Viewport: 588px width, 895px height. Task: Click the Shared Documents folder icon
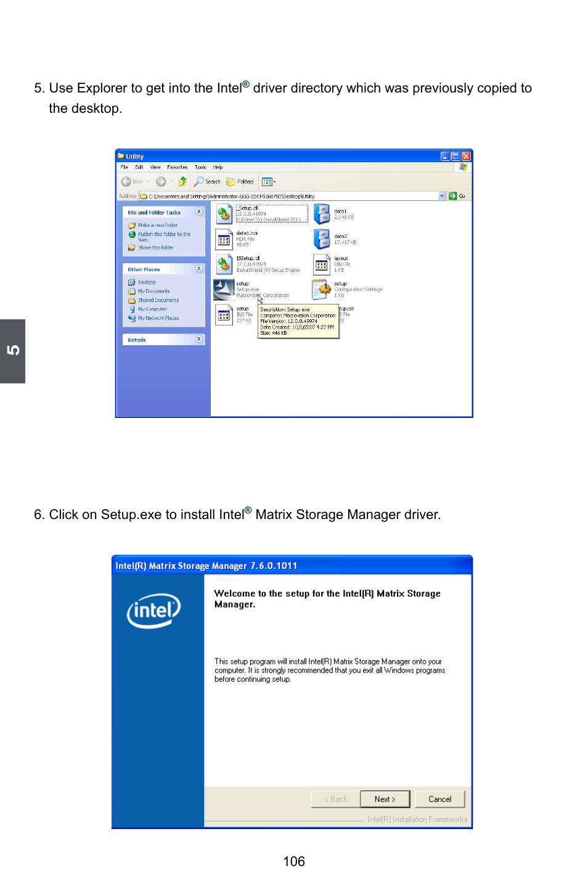point(132,300)
